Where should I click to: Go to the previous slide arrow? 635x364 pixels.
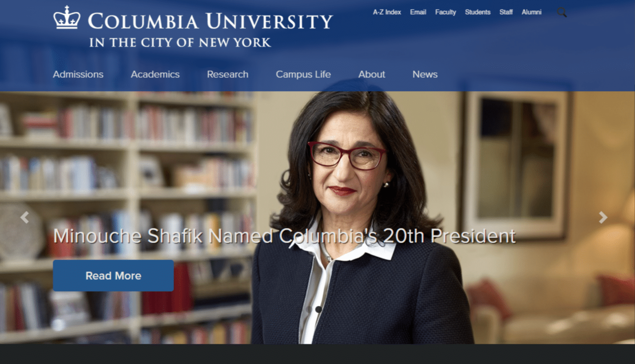[25, 217]
